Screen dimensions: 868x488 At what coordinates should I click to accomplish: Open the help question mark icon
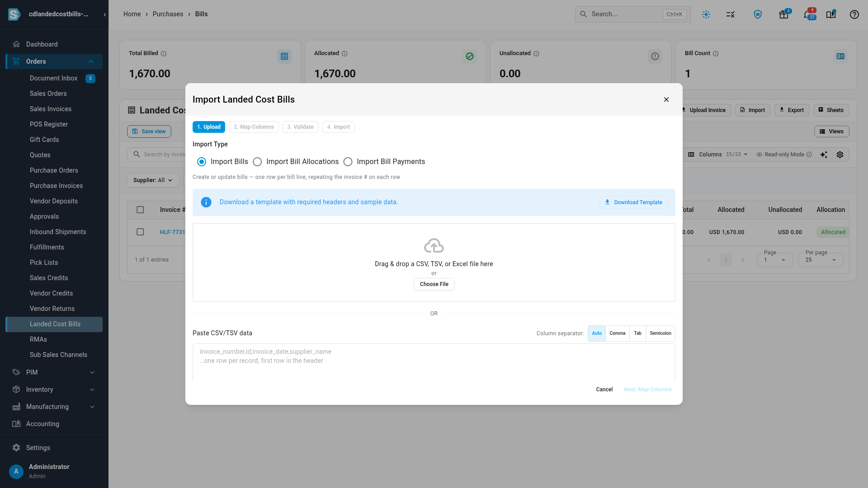pyautogui.click(x=854, y=14)
